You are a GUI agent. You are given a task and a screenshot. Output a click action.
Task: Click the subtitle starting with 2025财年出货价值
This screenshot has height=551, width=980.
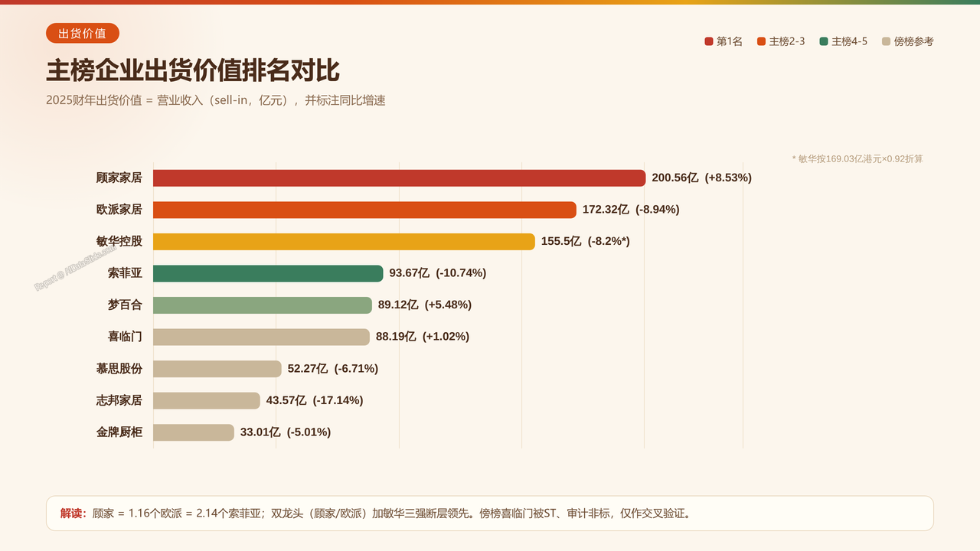click(216, 100)
